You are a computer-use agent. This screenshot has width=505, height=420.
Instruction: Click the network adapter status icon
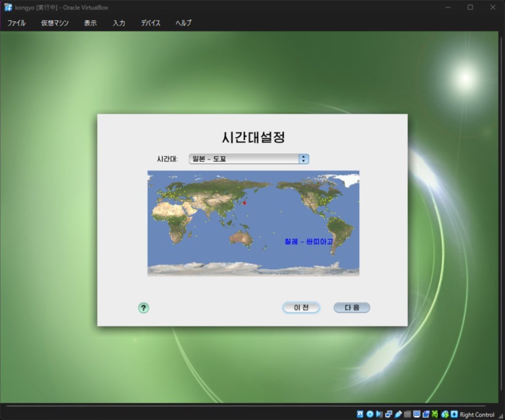[389, 414]
